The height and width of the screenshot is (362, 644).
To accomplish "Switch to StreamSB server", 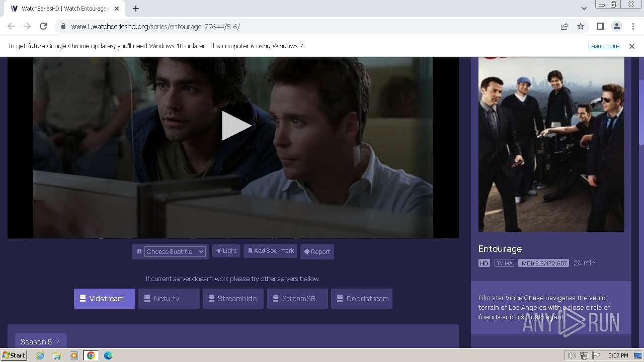I will (x=297, y=299).
